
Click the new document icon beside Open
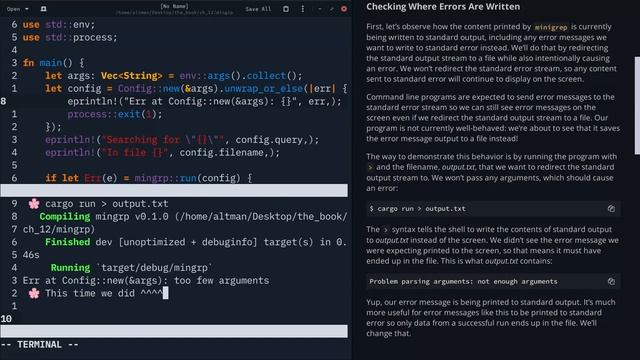coord(43,9)
